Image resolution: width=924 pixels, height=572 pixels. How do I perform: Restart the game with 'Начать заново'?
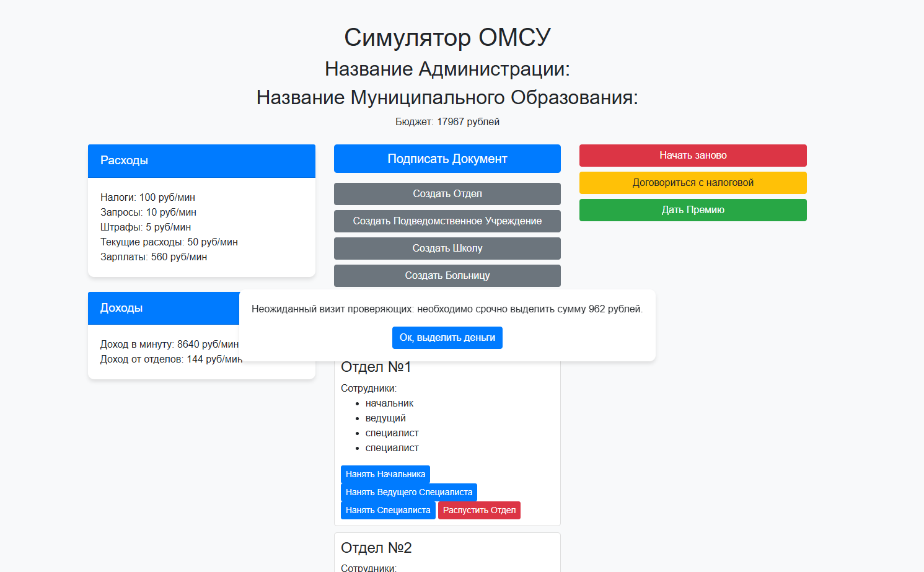pos(692,155)
